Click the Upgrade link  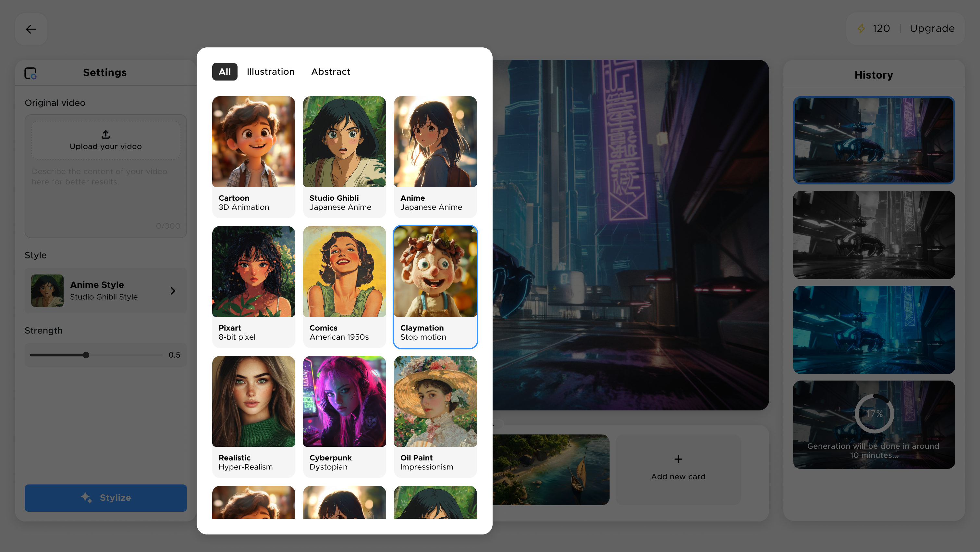click(932, 29)
